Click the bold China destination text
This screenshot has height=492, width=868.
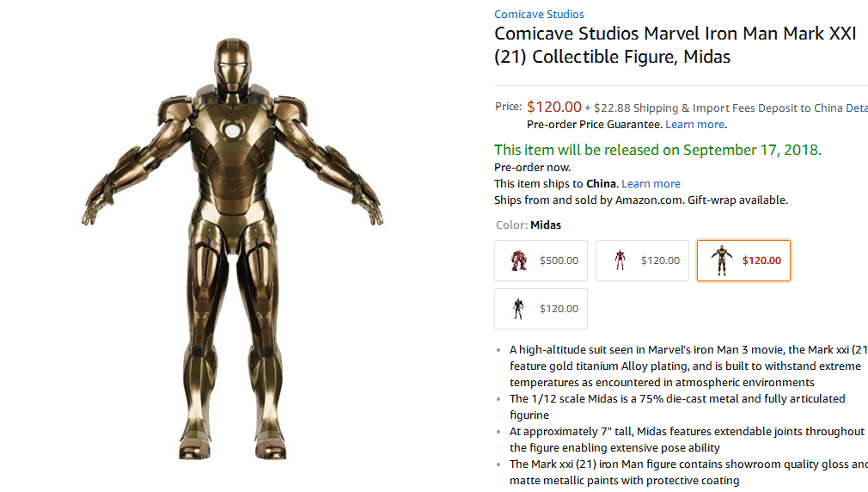(x=602, y=183)
